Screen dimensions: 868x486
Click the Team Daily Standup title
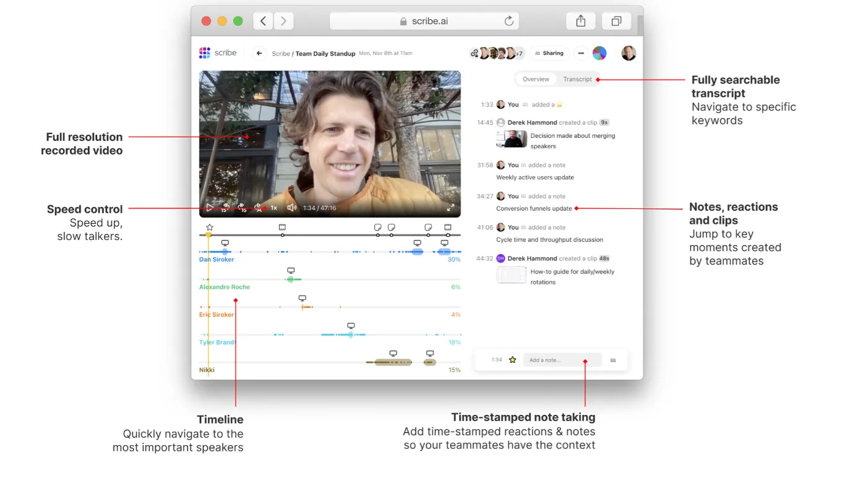(325, 54)
